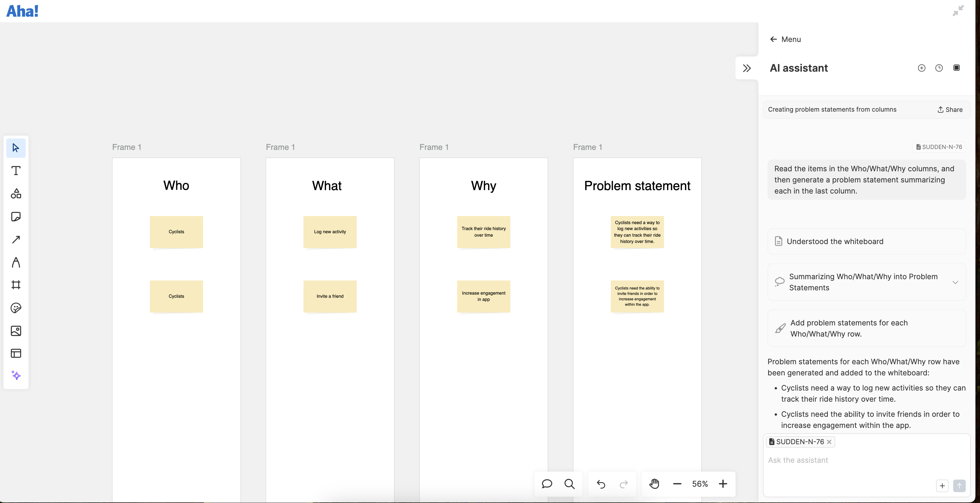
Task: Open the templates layout tool
Action: coord(16,353)
